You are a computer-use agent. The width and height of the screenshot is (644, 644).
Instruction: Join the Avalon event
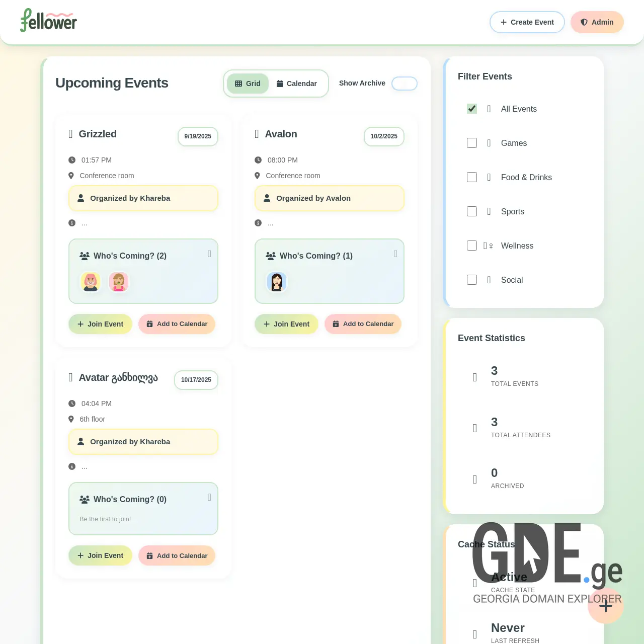286,324
